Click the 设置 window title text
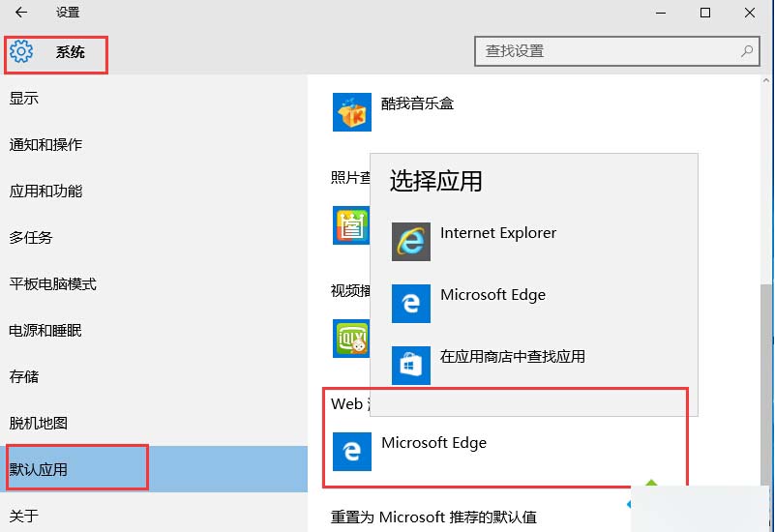 [x=68, y=13]
